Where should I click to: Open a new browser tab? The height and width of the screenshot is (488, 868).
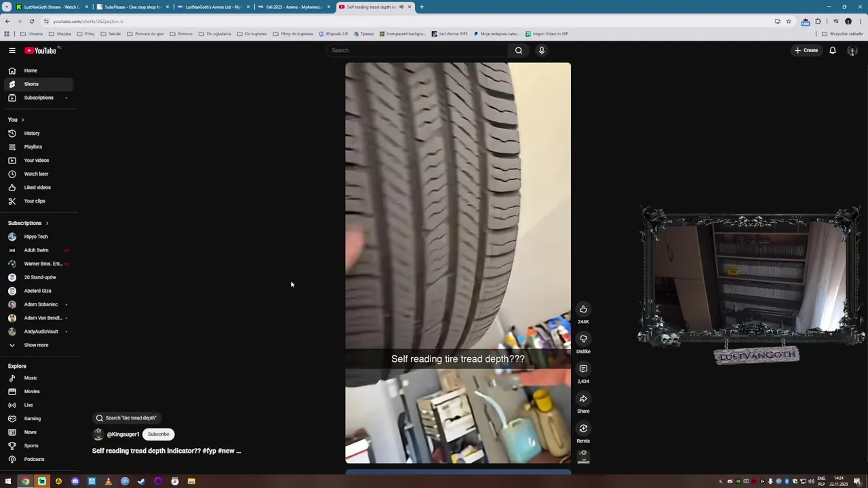[x=421, y=7]
